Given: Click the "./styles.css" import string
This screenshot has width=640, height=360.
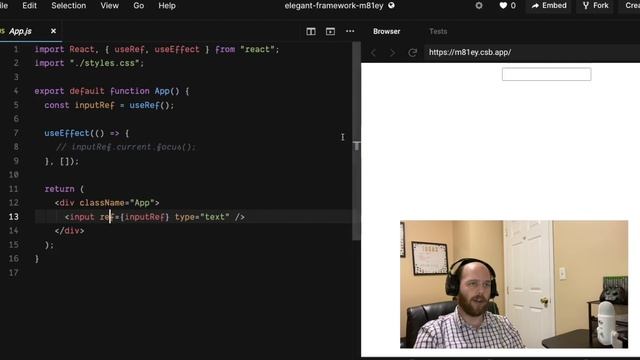Looking at the screenshot, I should point(104,63).
